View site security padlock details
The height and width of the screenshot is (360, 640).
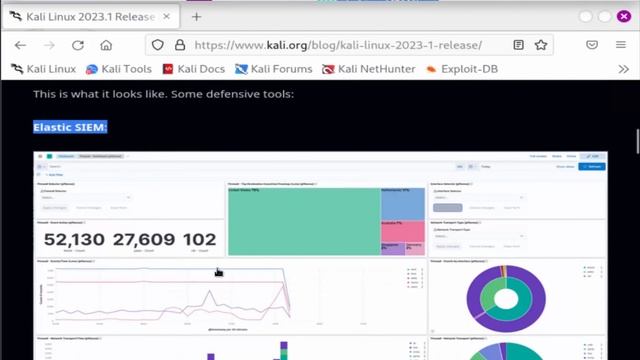pyautogui.click(x=180, y=45)
